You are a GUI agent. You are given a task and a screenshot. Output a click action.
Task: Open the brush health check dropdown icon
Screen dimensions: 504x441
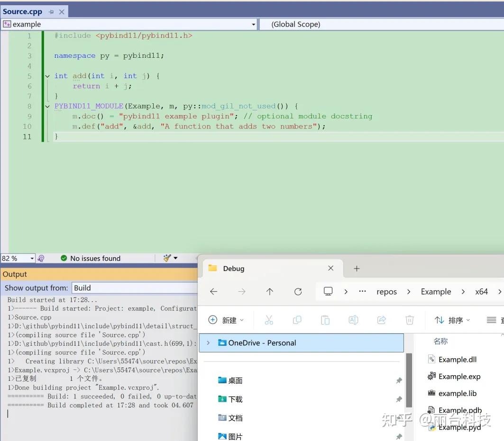[174, 258]
